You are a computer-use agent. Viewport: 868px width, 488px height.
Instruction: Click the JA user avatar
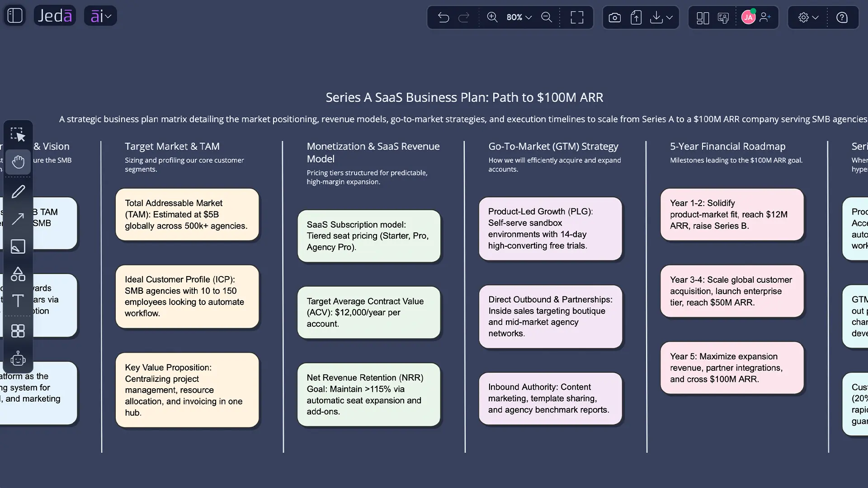pyautogui.click(x=748, y=17)
